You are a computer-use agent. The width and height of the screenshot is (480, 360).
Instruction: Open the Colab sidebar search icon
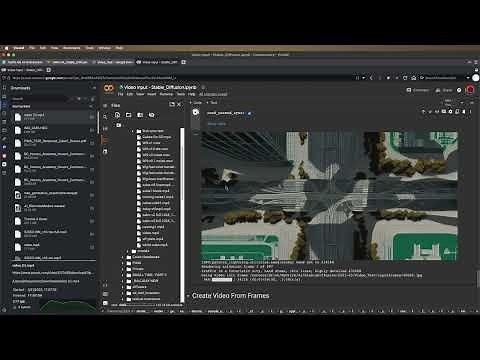tap(105, 116)
